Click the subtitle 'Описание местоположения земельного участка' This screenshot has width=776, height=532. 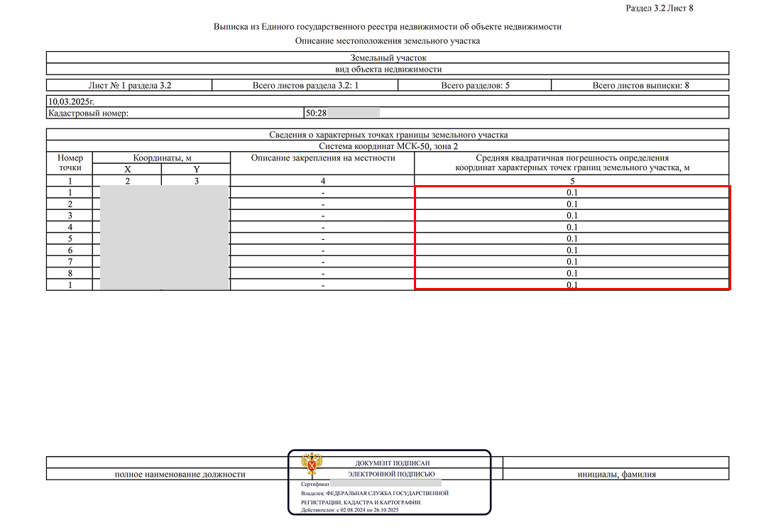(388, 41)
